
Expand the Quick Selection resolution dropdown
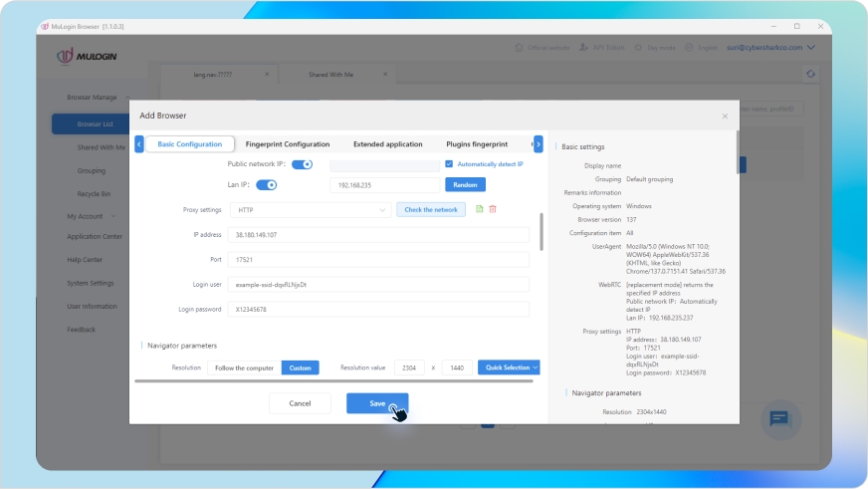pos(508,367)
